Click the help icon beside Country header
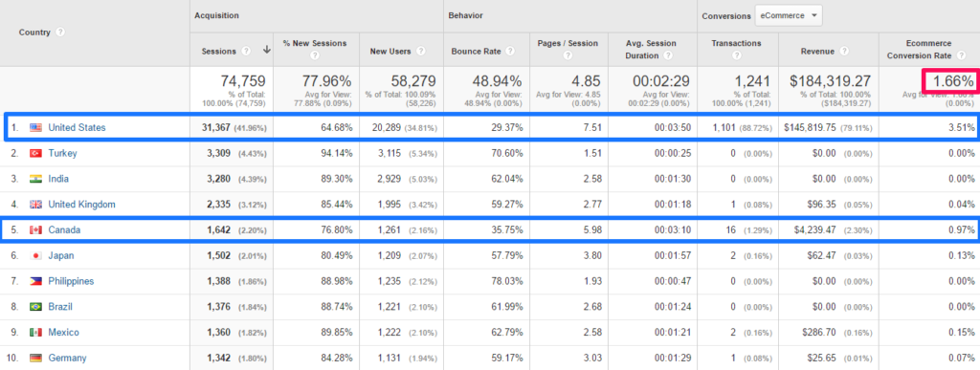 [x=60, y=32]
